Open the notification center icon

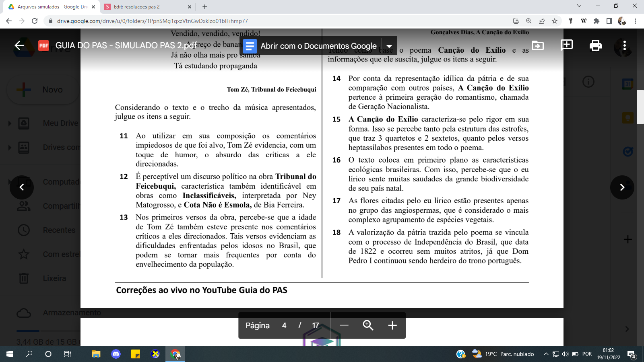(632, 354)
